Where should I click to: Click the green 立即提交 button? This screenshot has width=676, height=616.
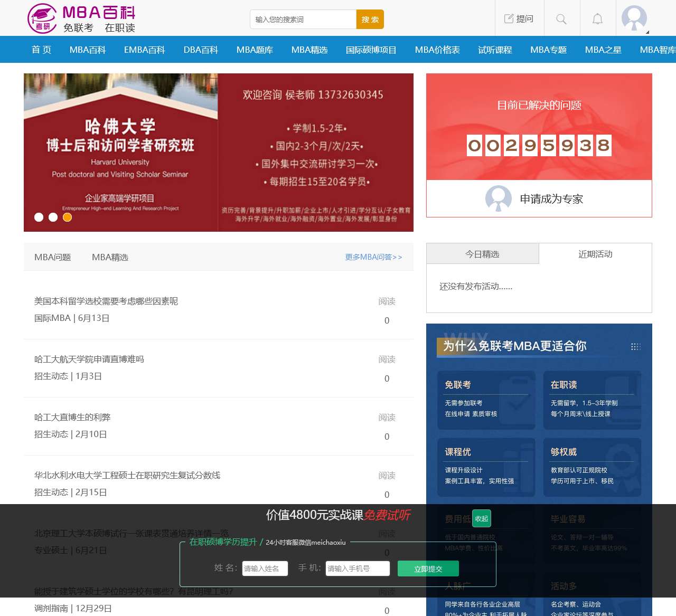coord(428,568)
